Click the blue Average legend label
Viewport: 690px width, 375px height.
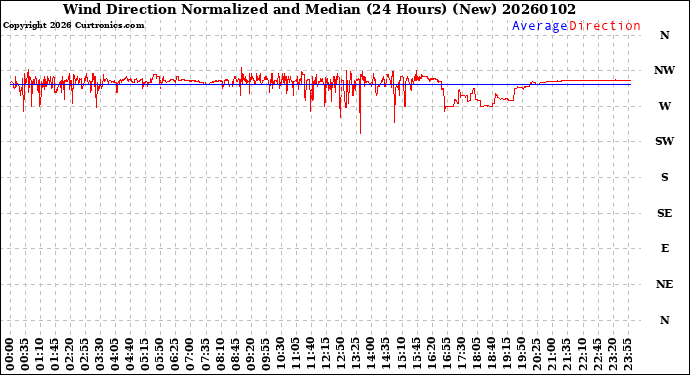click(540, 26)
